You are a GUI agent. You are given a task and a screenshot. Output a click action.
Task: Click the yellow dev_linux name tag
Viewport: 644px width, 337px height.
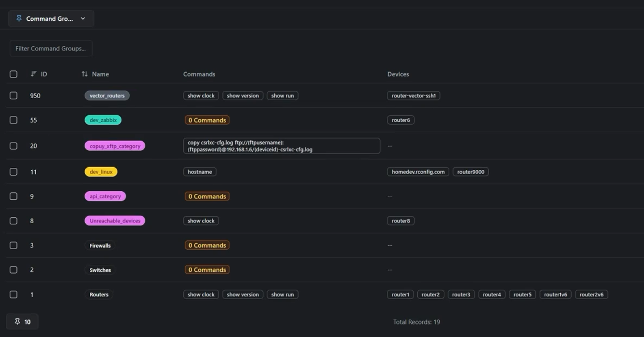pos(101,172)
